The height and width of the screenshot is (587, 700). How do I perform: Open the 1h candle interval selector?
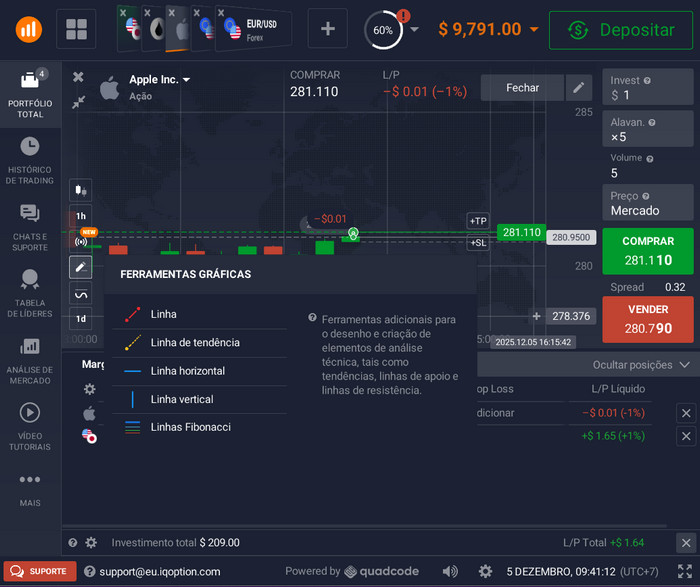coord(81,216)
